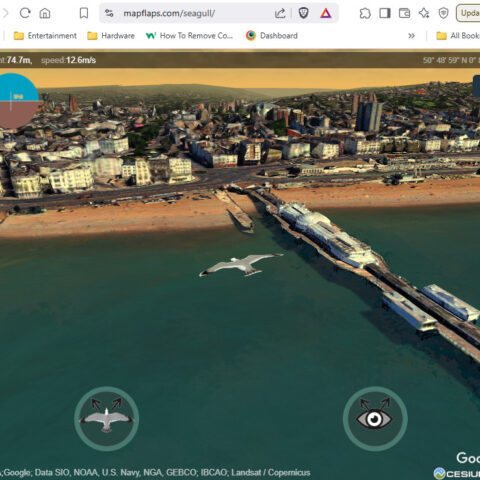Image resolution: width=480 pixels, height=480 pixels.
Task: Open the Brave Wallet icon
Action: coord(404,13)
